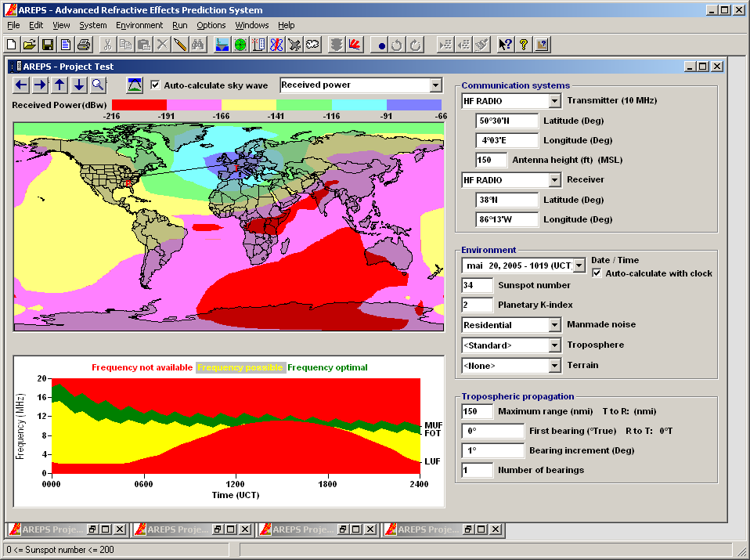The image size is (750, 560).
Task: Click the scissors Cut icon
Action: tap(107, 45)
